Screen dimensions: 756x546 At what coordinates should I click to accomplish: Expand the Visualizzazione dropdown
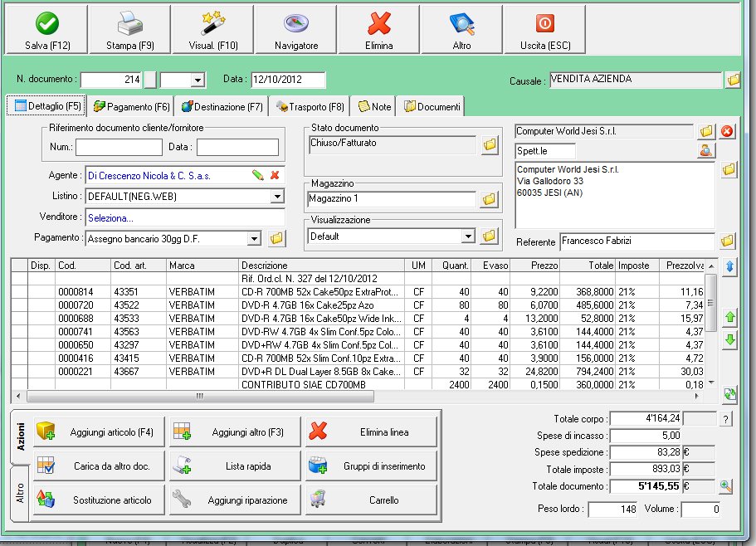(469, 236)
